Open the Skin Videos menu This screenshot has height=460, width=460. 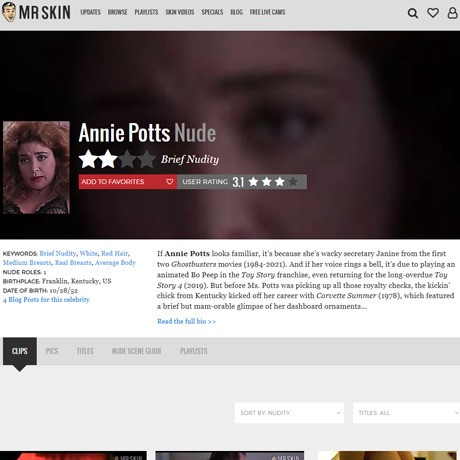[x=180, y=12]
